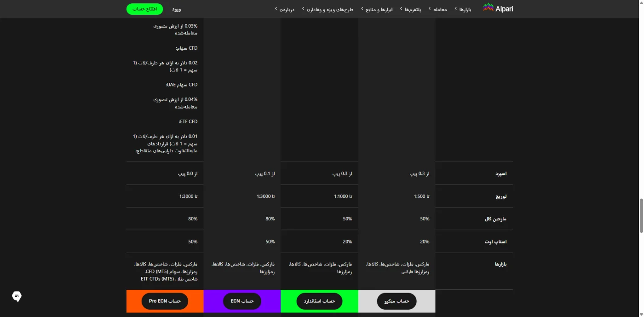Image resolution: width=644 pixels, height=317 pixels.
Task: Click the 0.02 دلار به ازای هر طرف text
Action: (165, 66)
